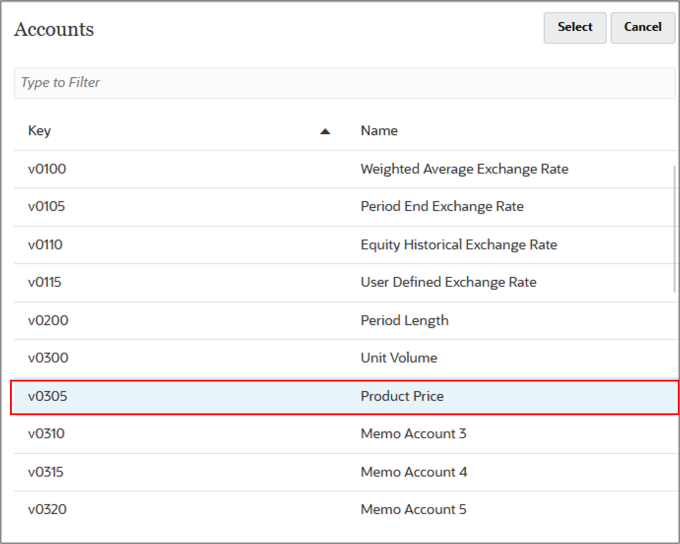Select key v0300
The image size is (680, 544).
point(48,358)
